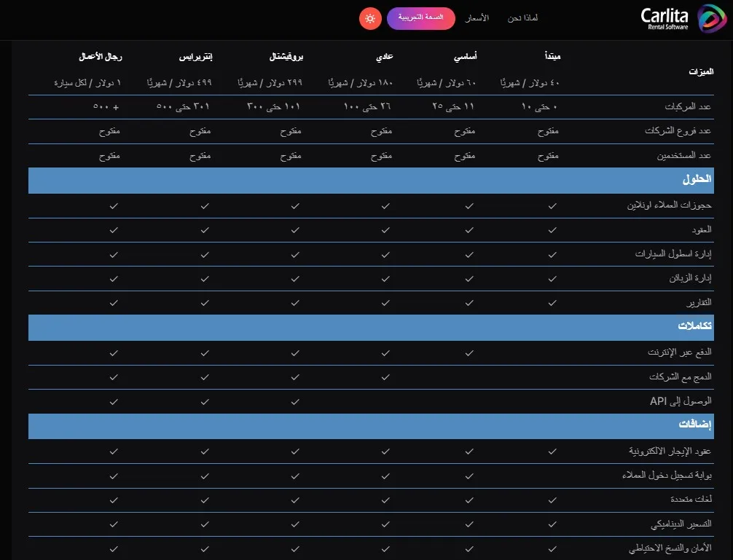Viewport: 733px width, 560px height.
Task: Click checkmark for التسعير الديناميكي under أساسي
Action: tap(469, 524)
